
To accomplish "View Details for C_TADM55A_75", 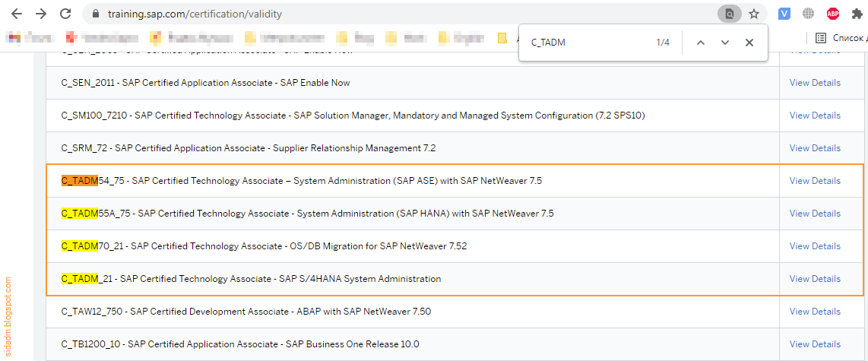I will tap(815, 213).
